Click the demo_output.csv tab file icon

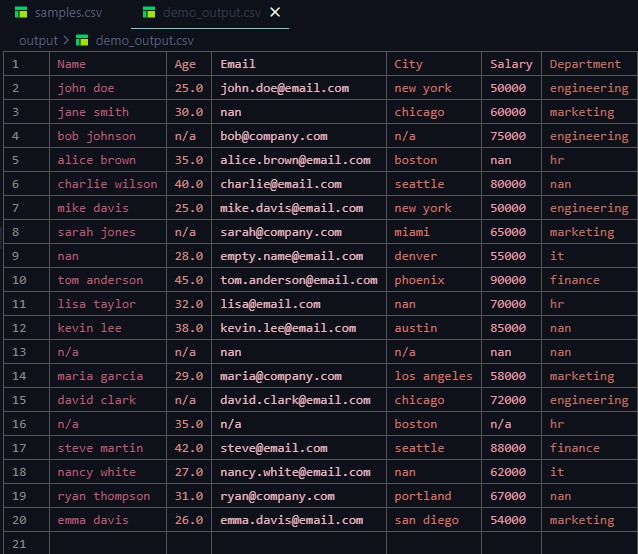(x=149, y=13)
